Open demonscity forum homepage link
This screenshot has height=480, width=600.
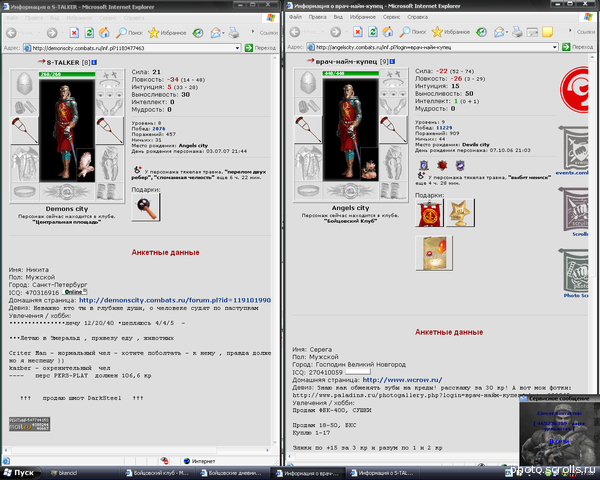[175, 300]
